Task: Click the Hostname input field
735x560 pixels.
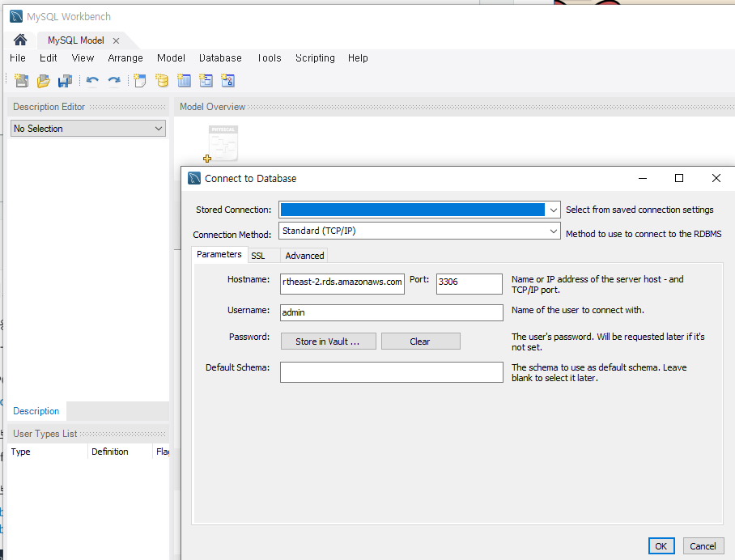Action: (342, 284)
